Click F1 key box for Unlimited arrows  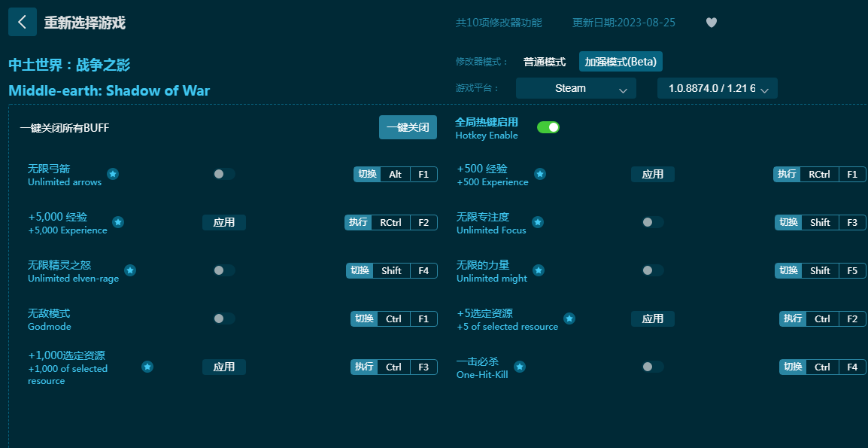pyautogui.click(x=423, y=174)
